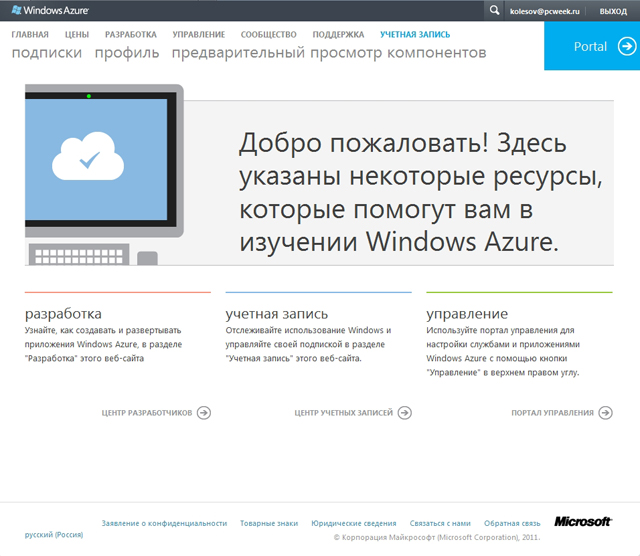Select the УЧЕТНАЯ ЗАПИСЬ menu item

(415, 35)
